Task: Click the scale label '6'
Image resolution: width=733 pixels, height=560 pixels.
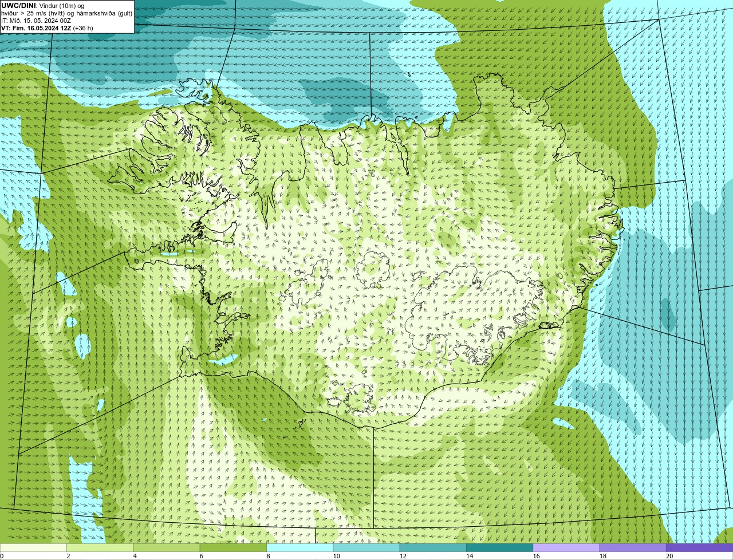Action: (202, 556)
